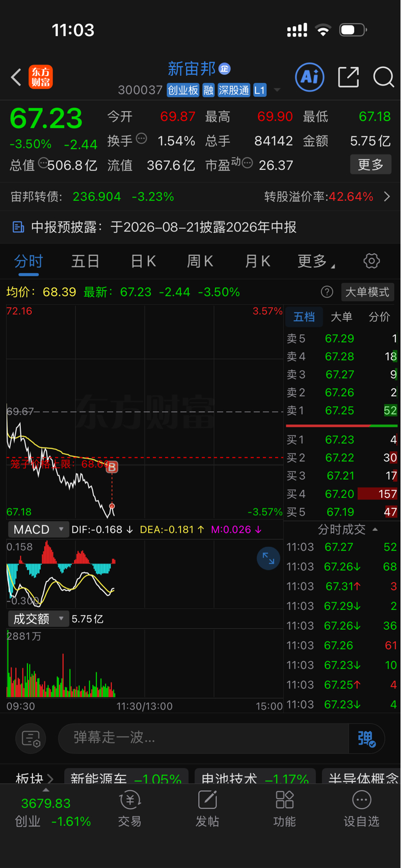The image size is (401, 868).
Task: Switch to the 周K tab
Action: (200, 261)
